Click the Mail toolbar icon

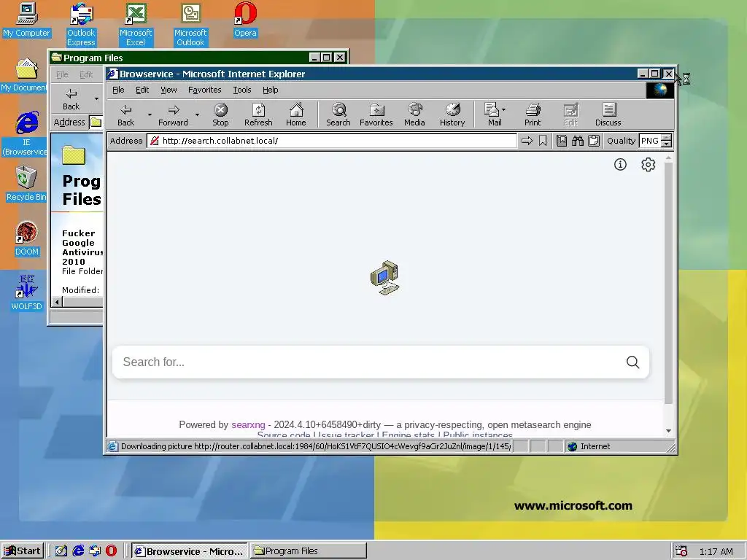pyautogui.click(x=492, y=114)
